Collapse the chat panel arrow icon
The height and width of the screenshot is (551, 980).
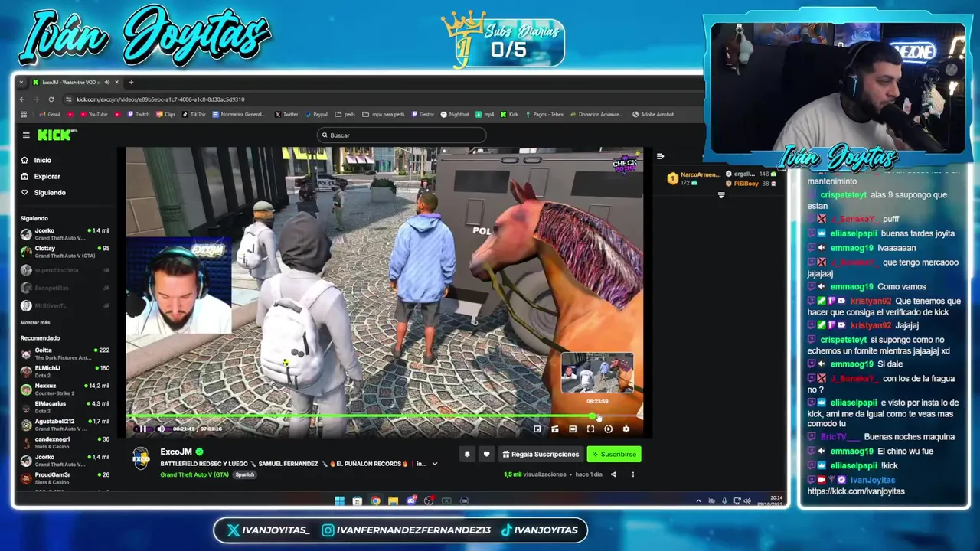click(x=660, y=156)
